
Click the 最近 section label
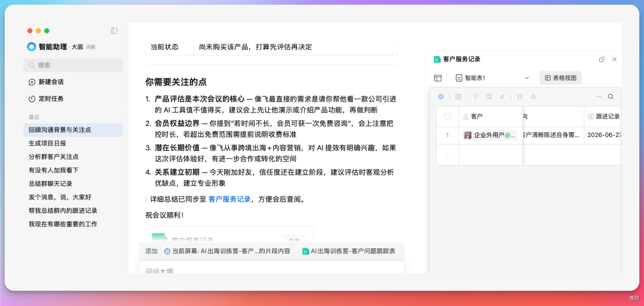34,117
